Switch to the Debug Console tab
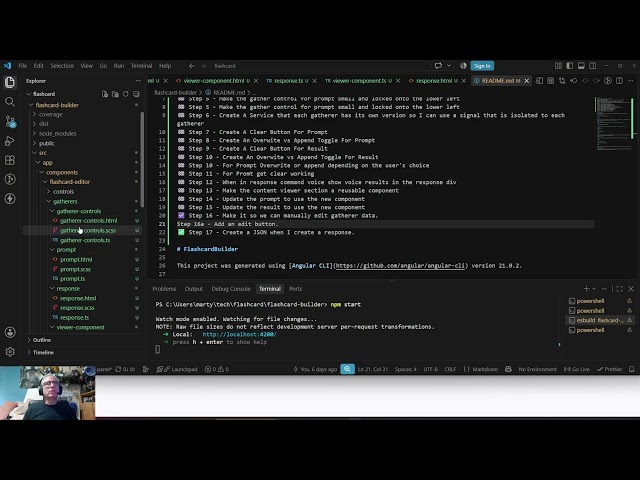The height and width of the screenshot is (480, 640). 231,289
